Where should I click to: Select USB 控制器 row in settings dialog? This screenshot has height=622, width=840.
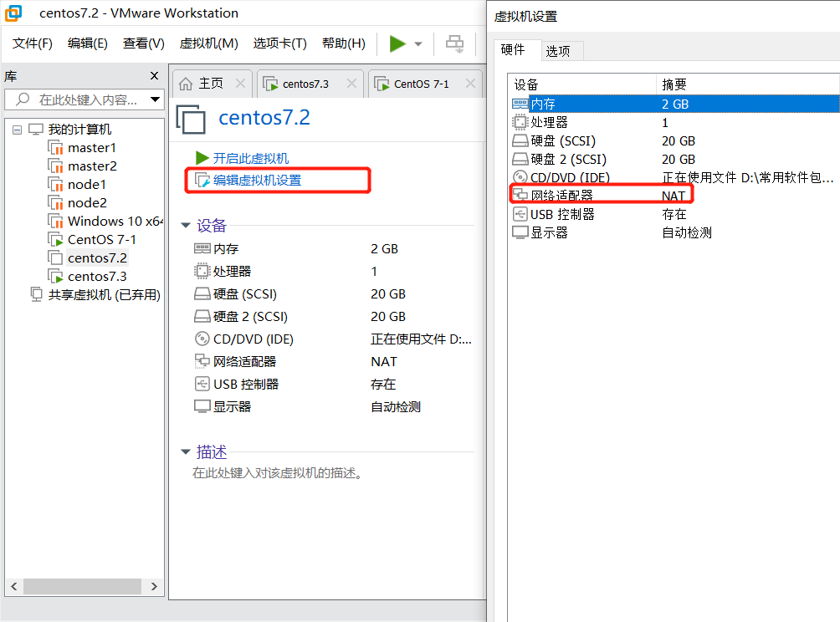coord(674,214)
